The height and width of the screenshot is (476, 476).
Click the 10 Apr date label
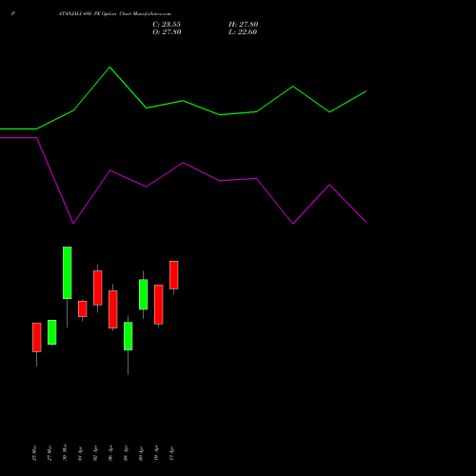(156, 453)
